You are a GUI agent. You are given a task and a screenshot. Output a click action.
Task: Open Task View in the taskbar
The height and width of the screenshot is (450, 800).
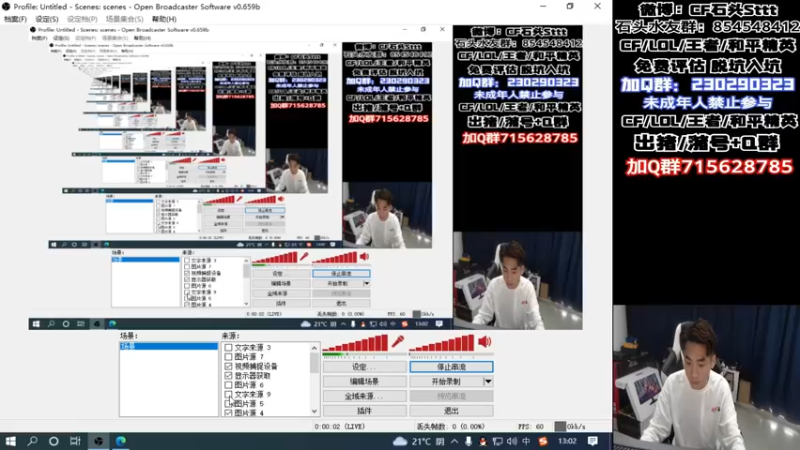tap(75, 441)
